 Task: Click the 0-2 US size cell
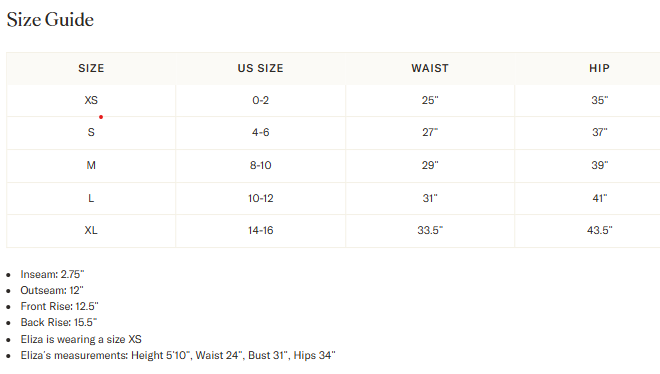pyautogui.click(x=261, y=100)
